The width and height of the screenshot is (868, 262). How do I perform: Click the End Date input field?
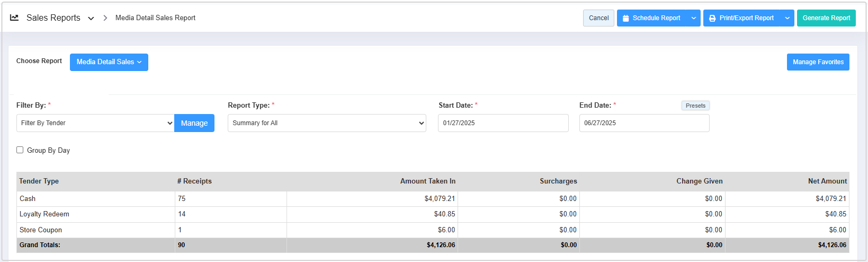pos(644,123)
